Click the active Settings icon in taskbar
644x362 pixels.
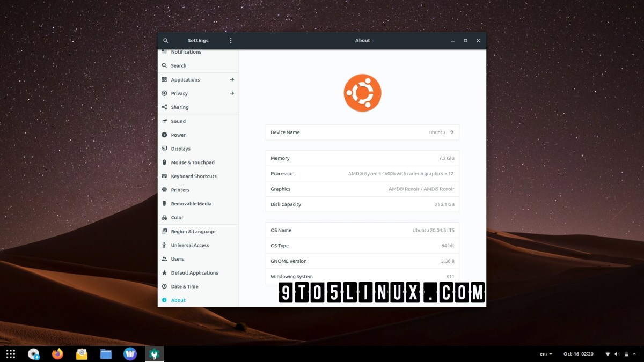[154, 354]
